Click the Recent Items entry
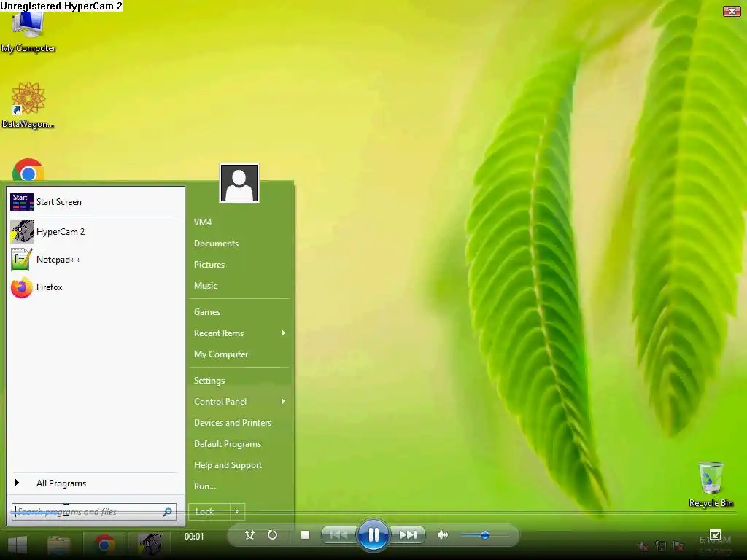Image resolution: width=747 pixels, height=560 pixels. (219, 332)
